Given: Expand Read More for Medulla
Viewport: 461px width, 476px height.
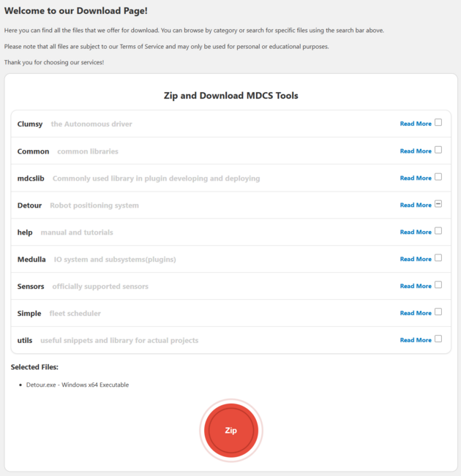Looking at the screenshot, I should (416, 260).
